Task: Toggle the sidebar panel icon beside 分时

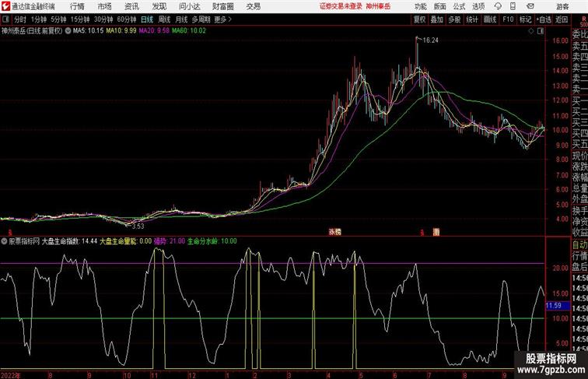Action: (x=5, y=19)
